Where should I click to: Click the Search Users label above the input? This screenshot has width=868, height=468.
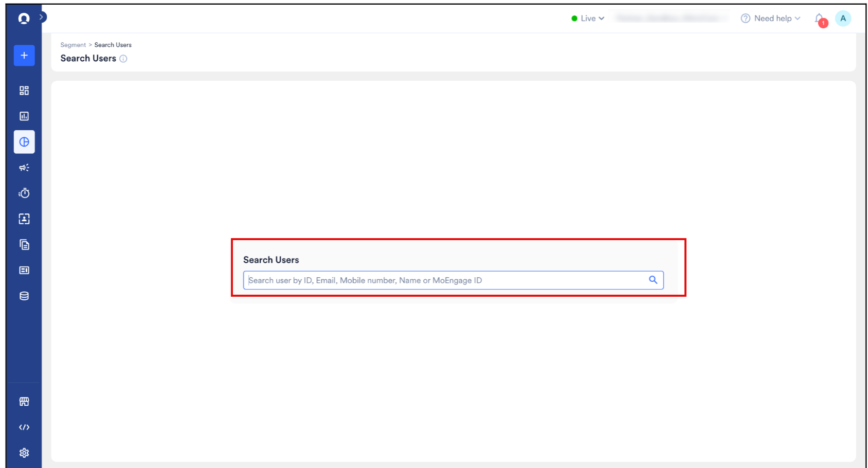click(271, 260)
